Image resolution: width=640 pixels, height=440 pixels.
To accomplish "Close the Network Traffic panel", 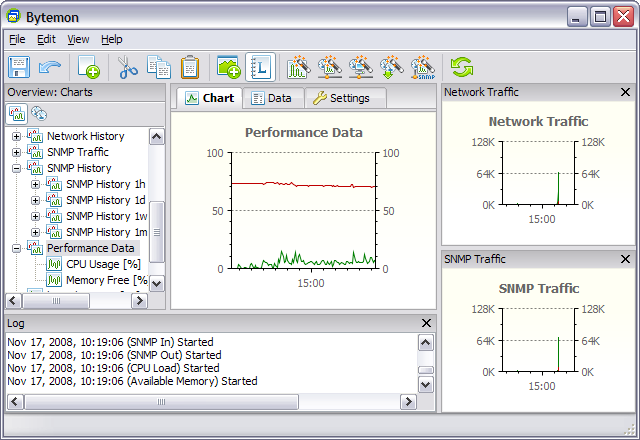I will [x=626, y=92].
